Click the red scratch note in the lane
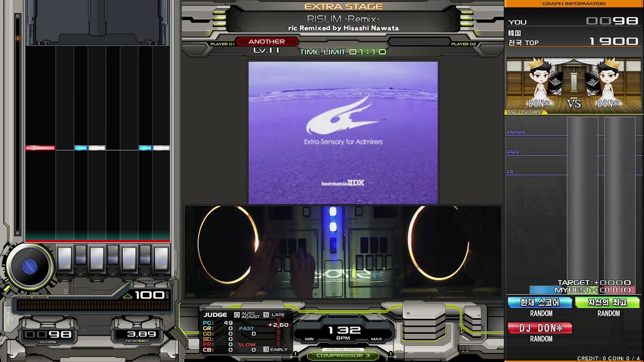 coord(40,148)
